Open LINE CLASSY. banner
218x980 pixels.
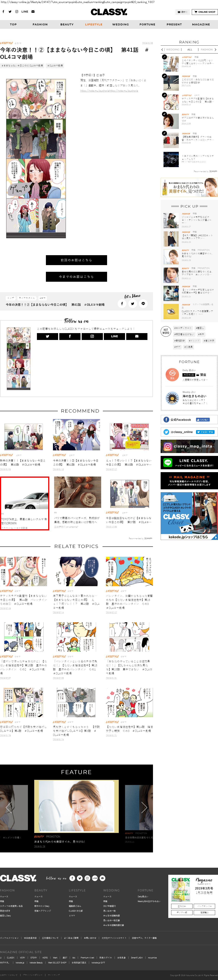point(189,463)
